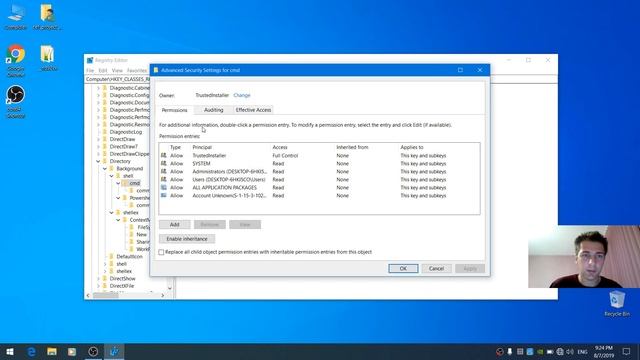Viewport: 640px width, 360px height.
Task: Click the Principal column header
Action: (202, 147)
